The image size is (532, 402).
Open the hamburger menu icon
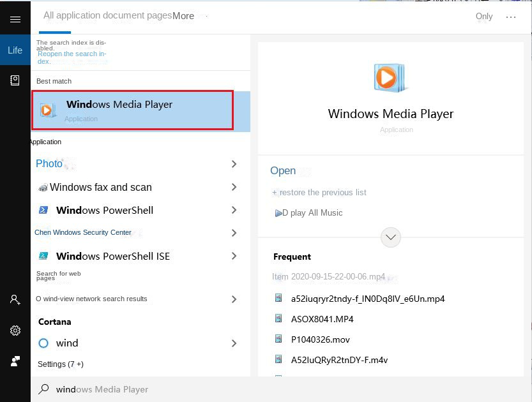pos(15,20)
